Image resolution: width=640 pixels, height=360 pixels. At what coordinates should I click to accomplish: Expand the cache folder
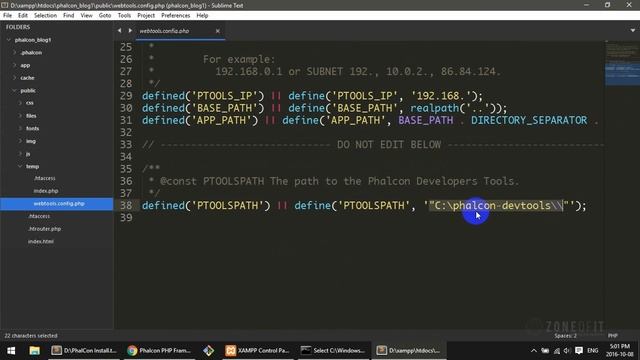[15, 78]
